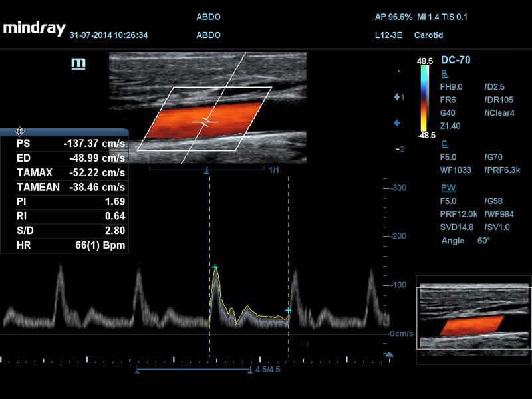Click the underlined m icon

78,63
